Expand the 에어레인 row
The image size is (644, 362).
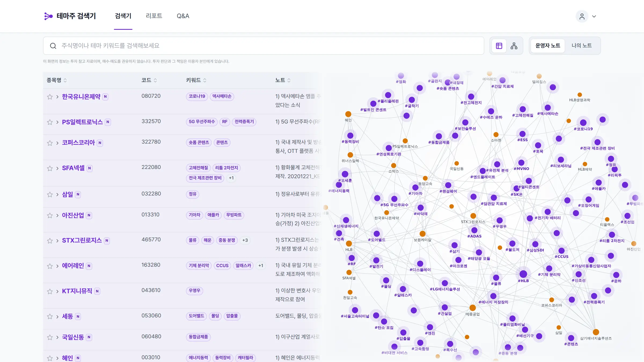pyautogui.click(x=57, y=266)
